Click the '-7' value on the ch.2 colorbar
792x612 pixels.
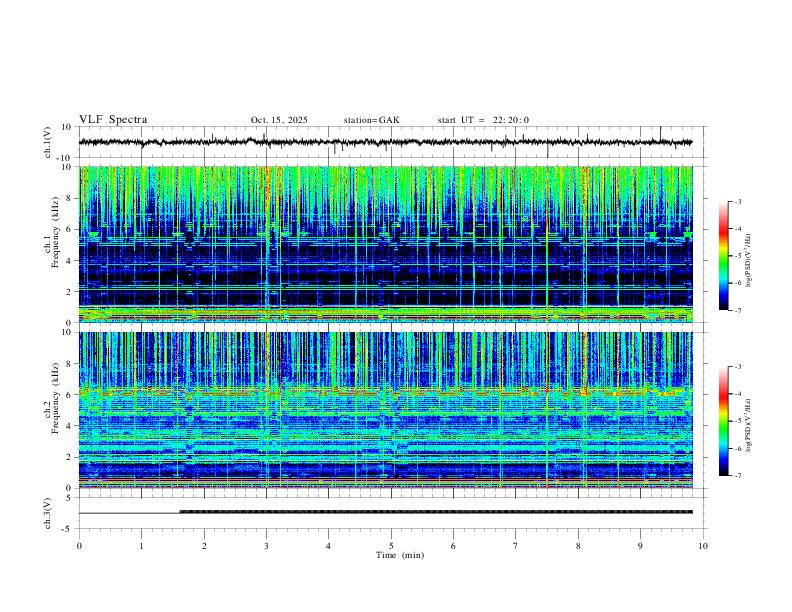point(737,476)
